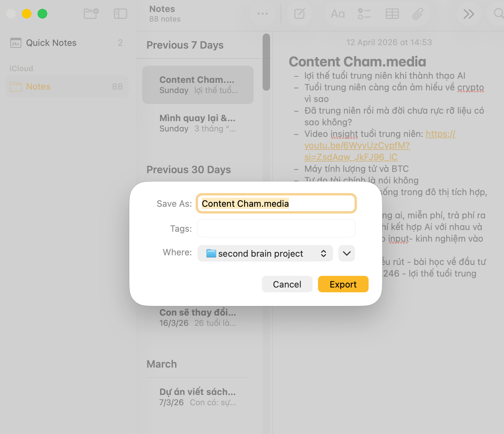Select the Notes folder in iCloud
The image size is (504, 434).
pyautogui.click(x=67, y=87)
